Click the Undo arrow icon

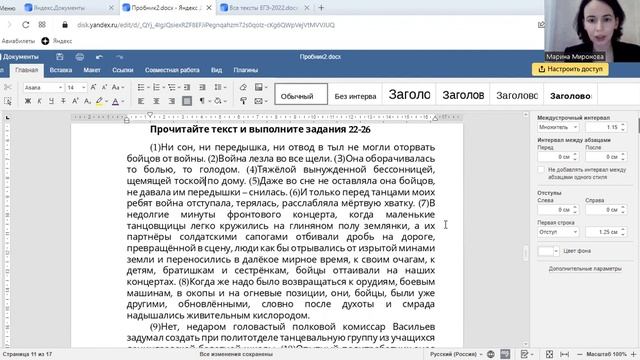[x=99, y=57]
